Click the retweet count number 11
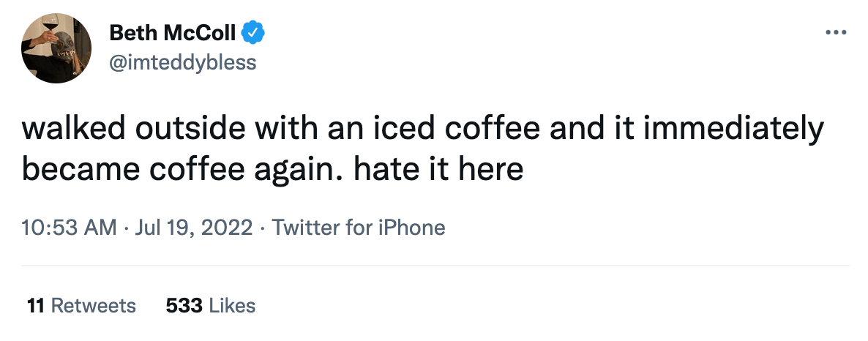 (36, 305)
